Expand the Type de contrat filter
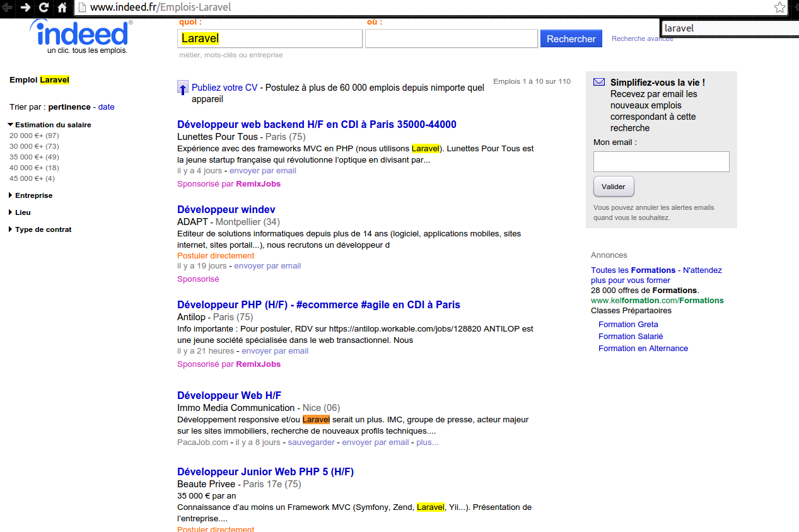 [40, 229]
